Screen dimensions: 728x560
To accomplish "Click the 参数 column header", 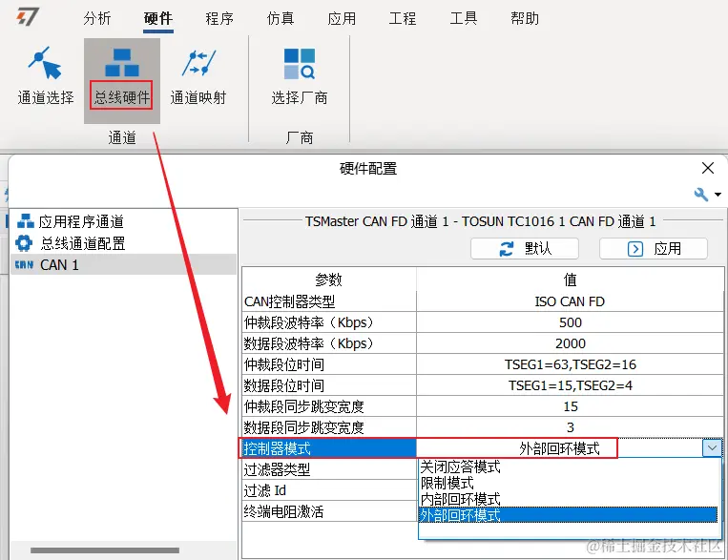I will (329, 280).
